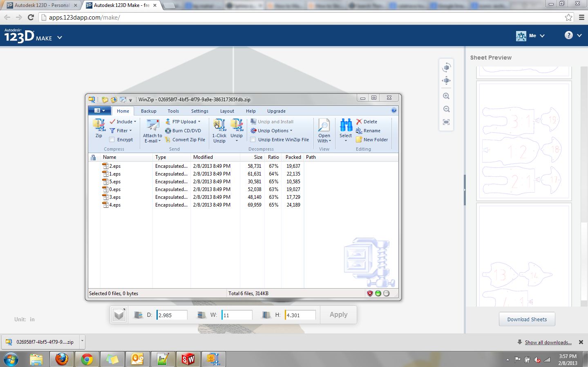
Task: Open the 123D Make app menu dropdown
Action: [60, 38]
